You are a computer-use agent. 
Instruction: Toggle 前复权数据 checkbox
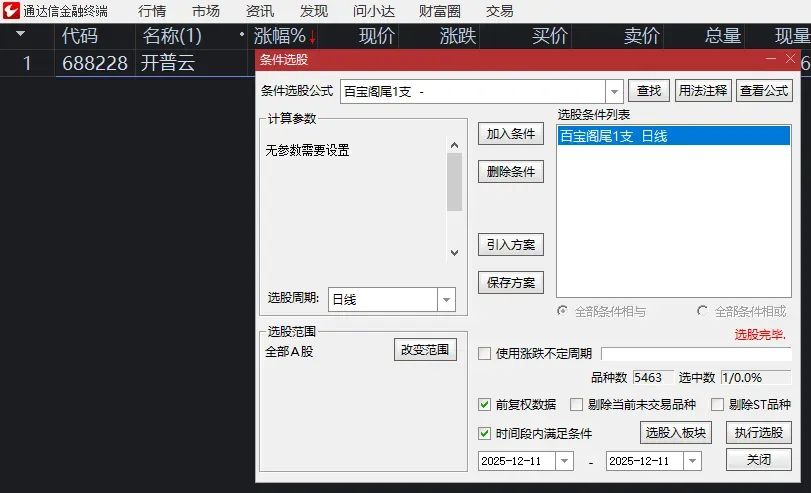(485, 404)
